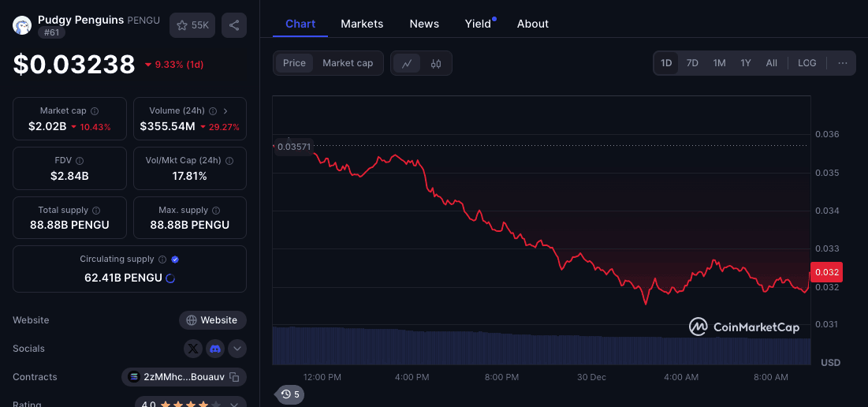This screenshot has width=868, height=407.
Task: Open the Discord social icon
Action: [215, 348]
